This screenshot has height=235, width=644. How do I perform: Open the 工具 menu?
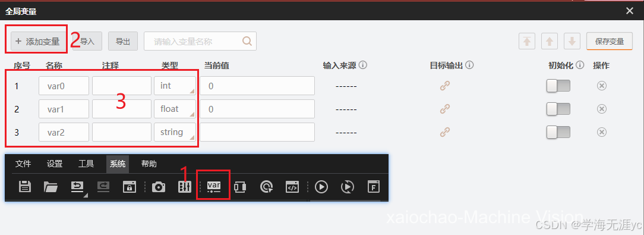coord(86,164)
